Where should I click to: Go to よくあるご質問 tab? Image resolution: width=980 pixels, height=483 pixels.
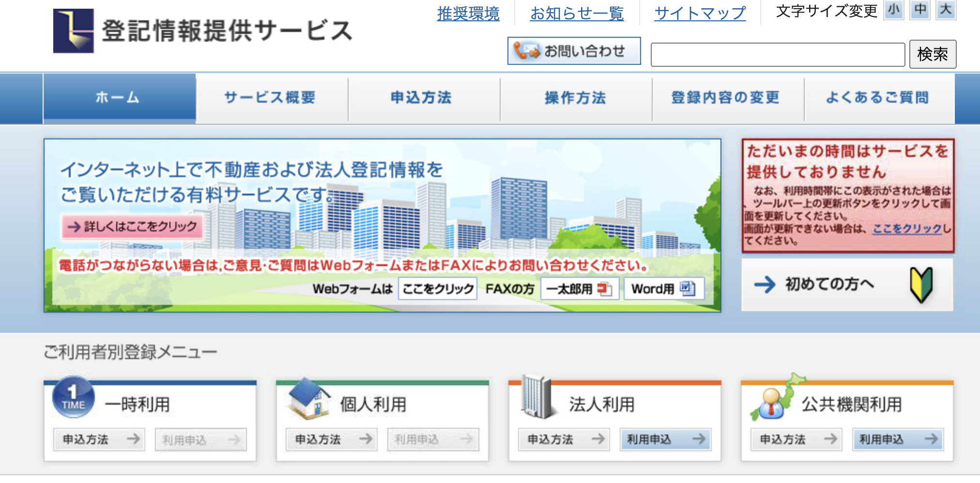878,98
